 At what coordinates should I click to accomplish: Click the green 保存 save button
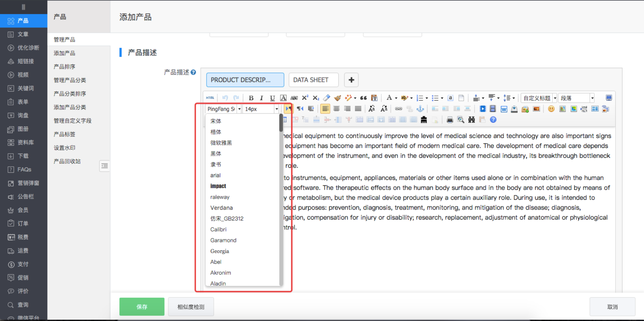142,307
